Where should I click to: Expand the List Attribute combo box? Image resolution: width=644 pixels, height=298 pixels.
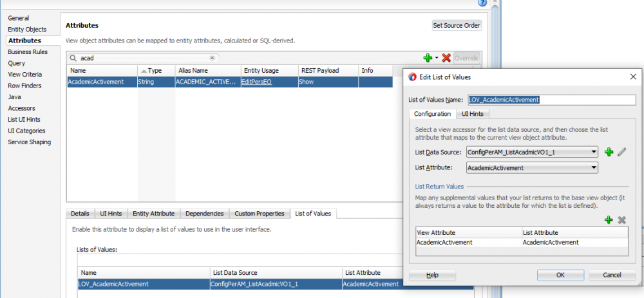pyautogui.click(x=593, y=168)
